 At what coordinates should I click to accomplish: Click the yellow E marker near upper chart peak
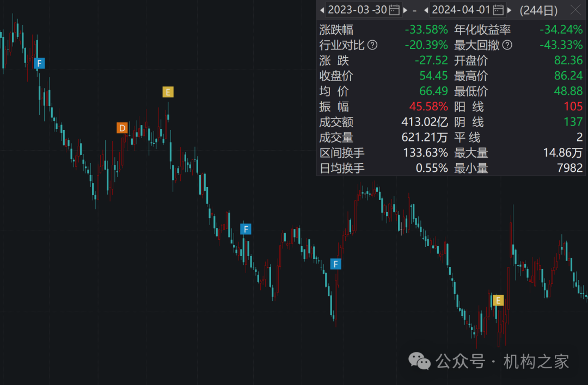point(168,92)
